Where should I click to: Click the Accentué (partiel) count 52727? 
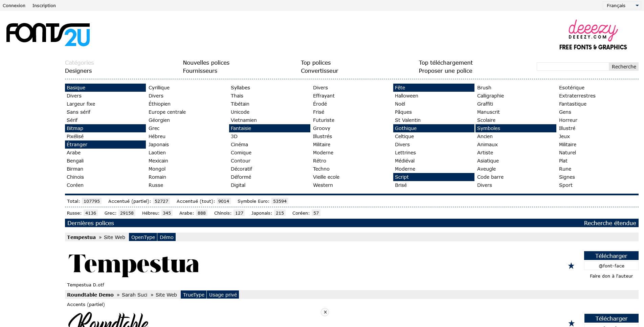click(161, 201)
